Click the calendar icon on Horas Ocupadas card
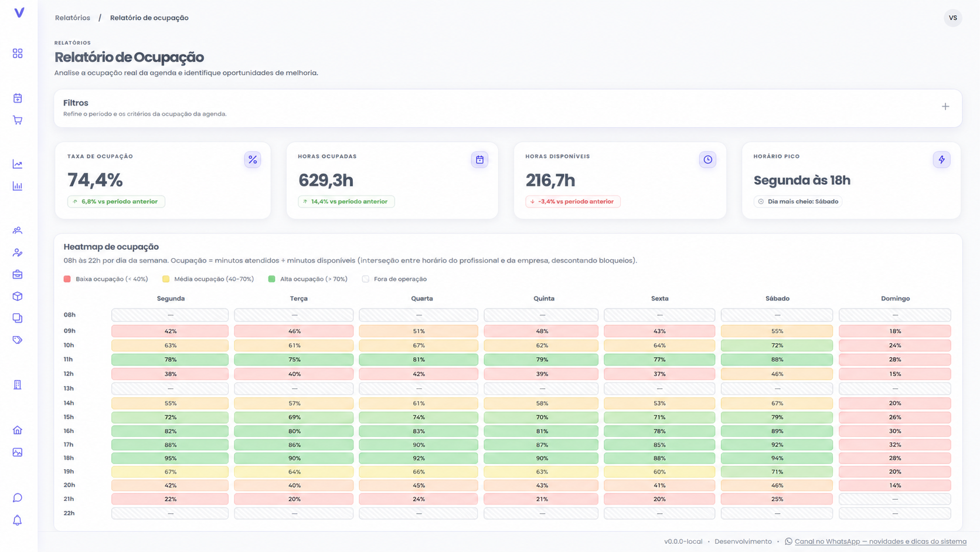 point(479,160)
